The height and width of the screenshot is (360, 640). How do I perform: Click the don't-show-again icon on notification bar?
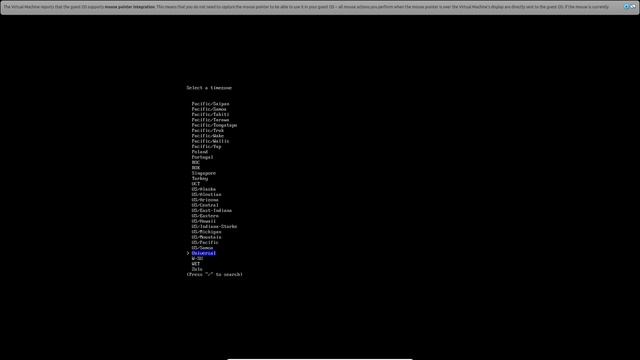633,7
